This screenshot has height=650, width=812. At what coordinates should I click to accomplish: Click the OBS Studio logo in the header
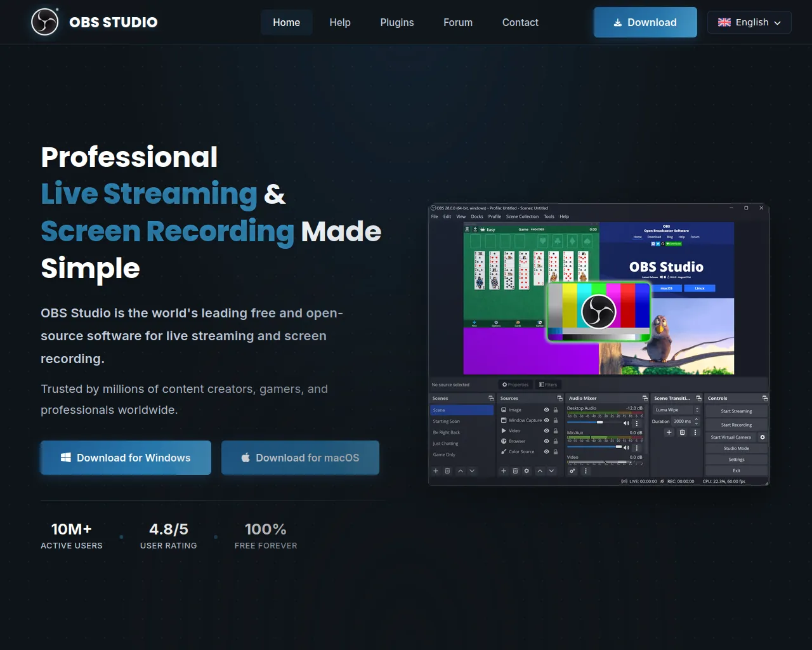pyautogui.click(x=45, y=22)
